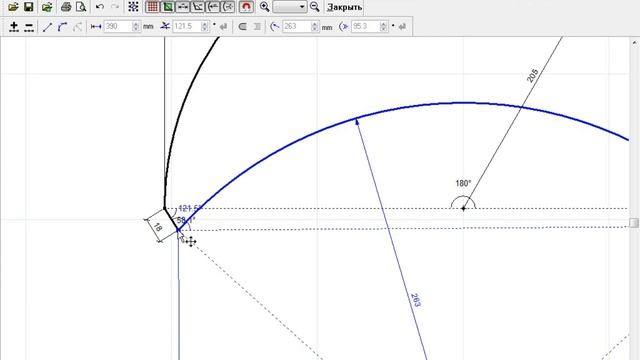Click the radius field showing 263
Image resolution: width=640 pixels, height=360 pixels.
pos(296,27)
